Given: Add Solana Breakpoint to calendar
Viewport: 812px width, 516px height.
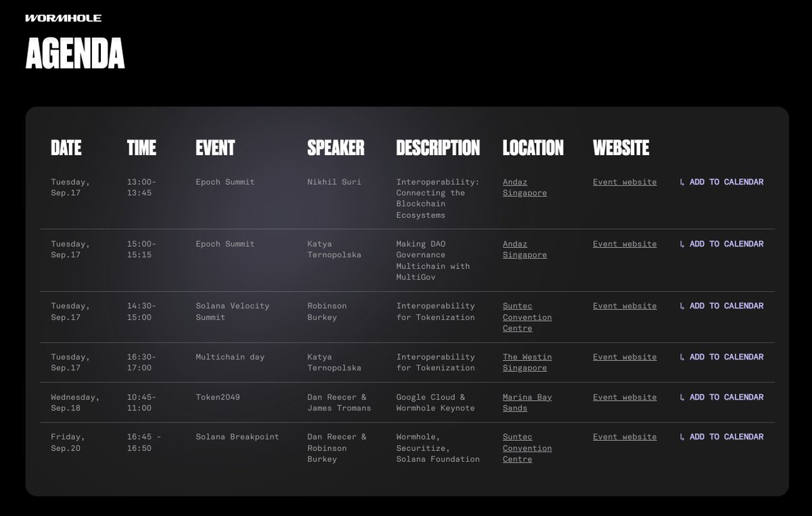Looking at the screenshot, I should [722, 437].
